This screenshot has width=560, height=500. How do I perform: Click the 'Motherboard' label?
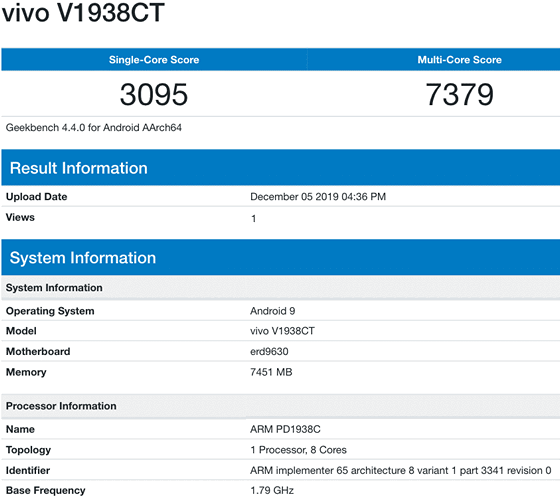pyautogui.click(x=38, y=351)
